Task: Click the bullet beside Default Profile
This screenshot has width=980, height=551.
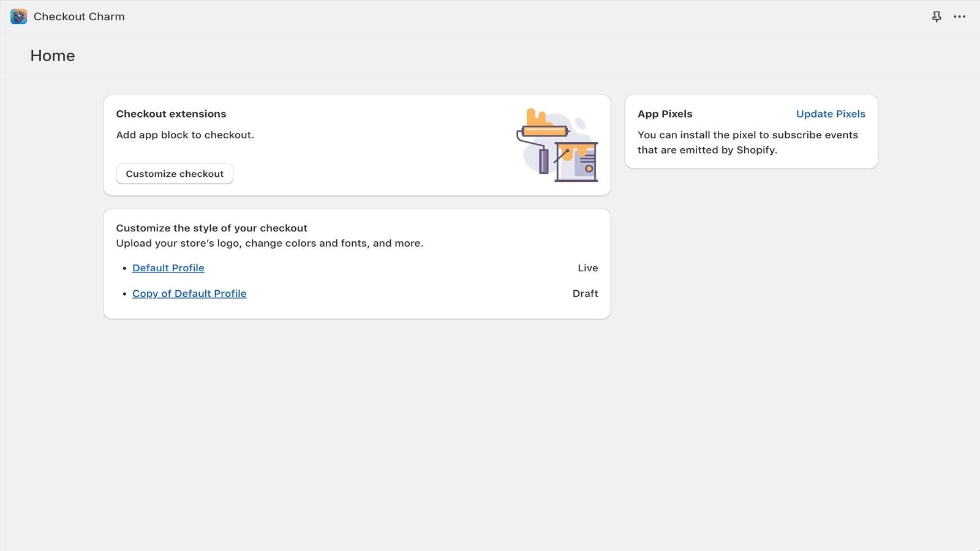Action: 123,268
